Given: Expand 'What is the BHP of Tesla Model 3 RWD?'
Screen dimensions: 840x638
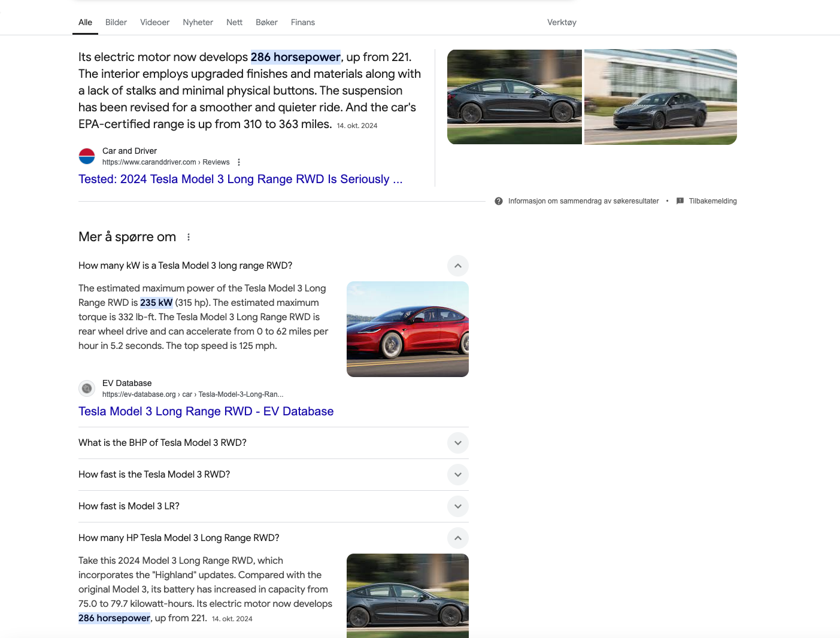Looking at the screenshot, I should click(458, 443).
